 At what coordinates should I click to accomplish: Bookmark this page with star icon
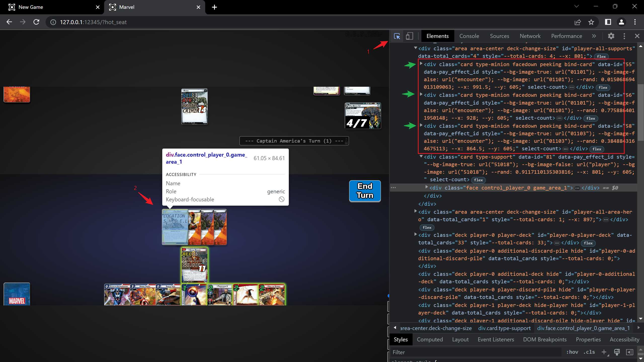[591, 22]
